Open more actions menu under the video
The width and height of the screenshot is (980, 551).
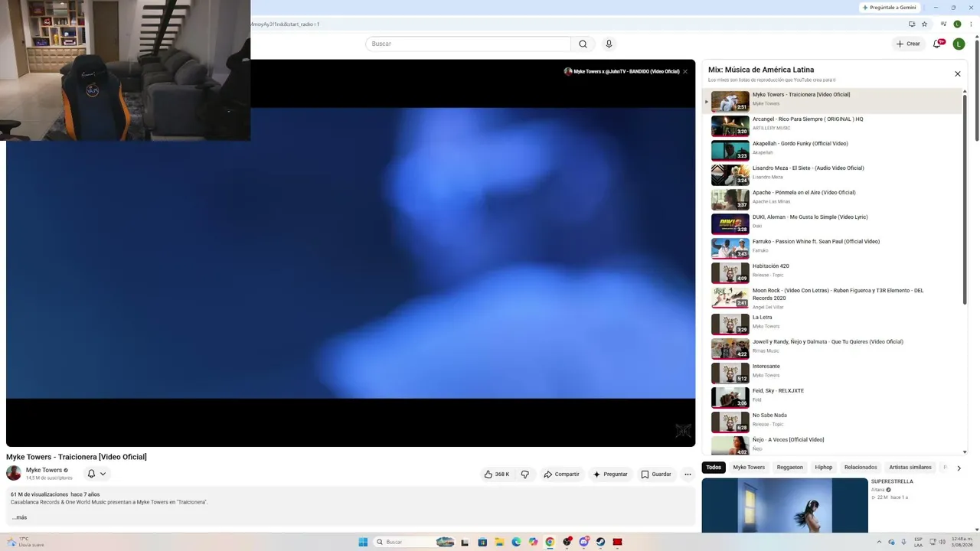688,474
